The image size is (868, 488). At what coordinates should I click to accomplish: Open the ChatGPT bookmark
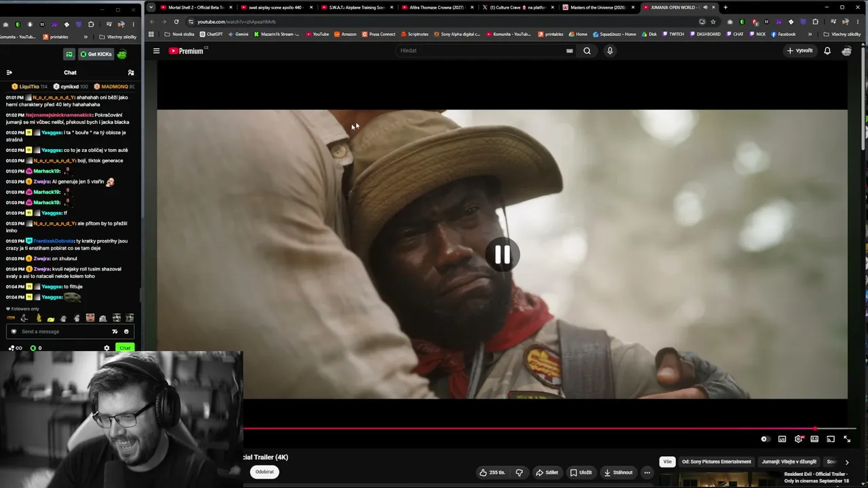tap(211, 34)
